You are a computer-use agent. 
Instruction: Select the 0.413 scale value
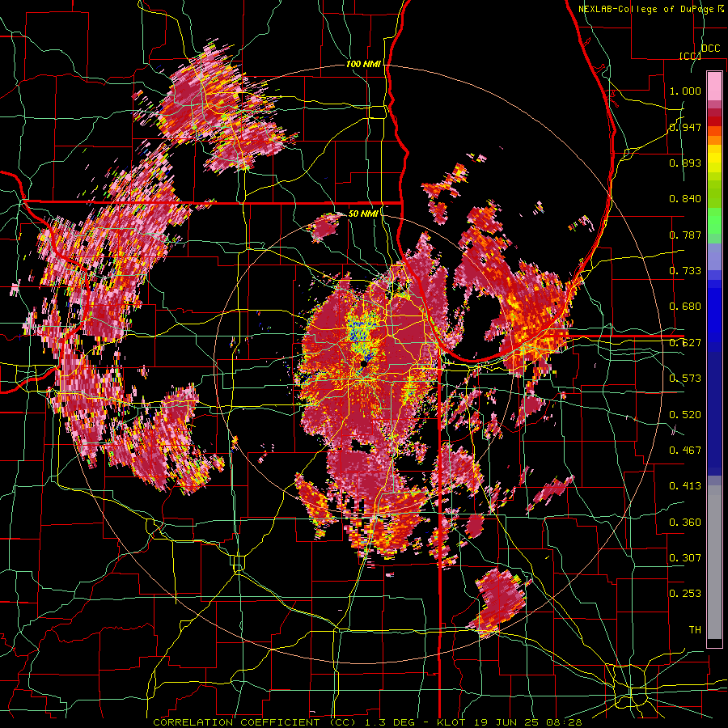tap(685, 486)
